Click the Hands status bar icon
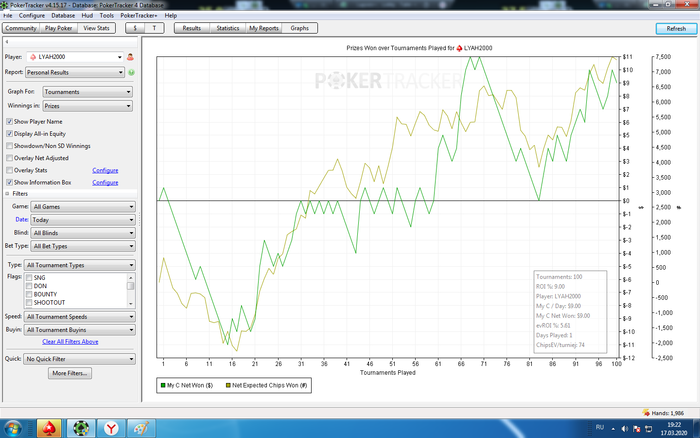This screenshot has height=438, width=700. (646, 413)
